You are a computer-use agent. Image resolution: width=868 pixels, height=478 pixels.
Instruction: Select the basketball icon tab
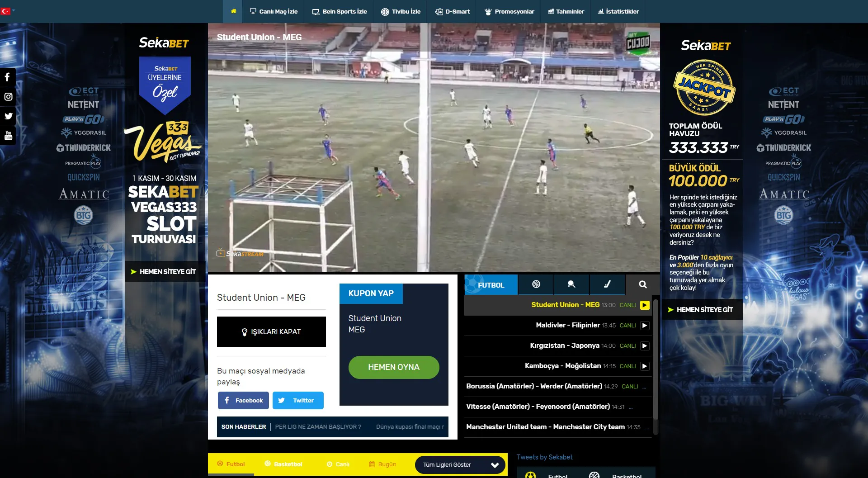(x=536, y=284)
